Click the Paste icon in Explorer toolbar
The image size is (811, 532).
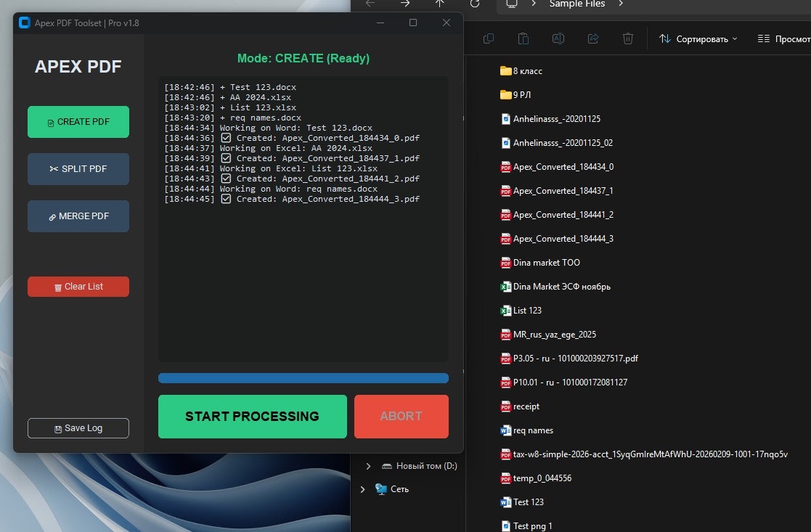coord(523,38)
